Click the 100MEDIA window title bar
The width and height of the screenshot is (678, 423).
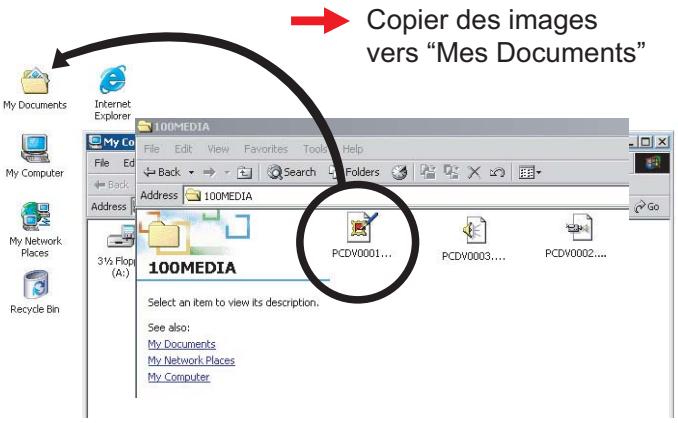tap(382, 127)
